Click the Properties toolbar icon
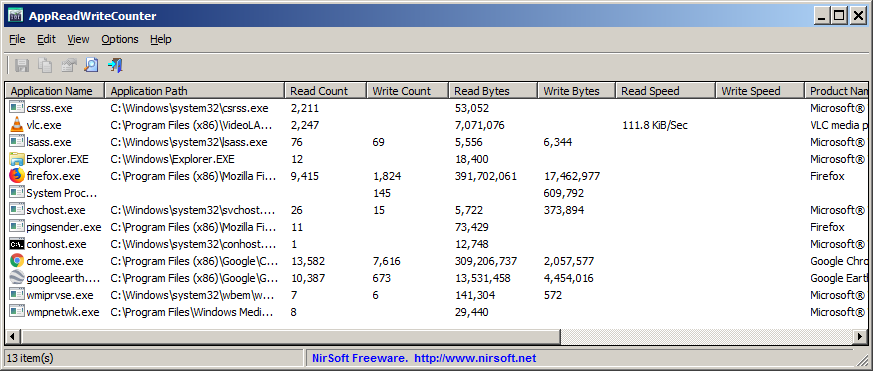873x371 pixels. click(x=68, y=66)
